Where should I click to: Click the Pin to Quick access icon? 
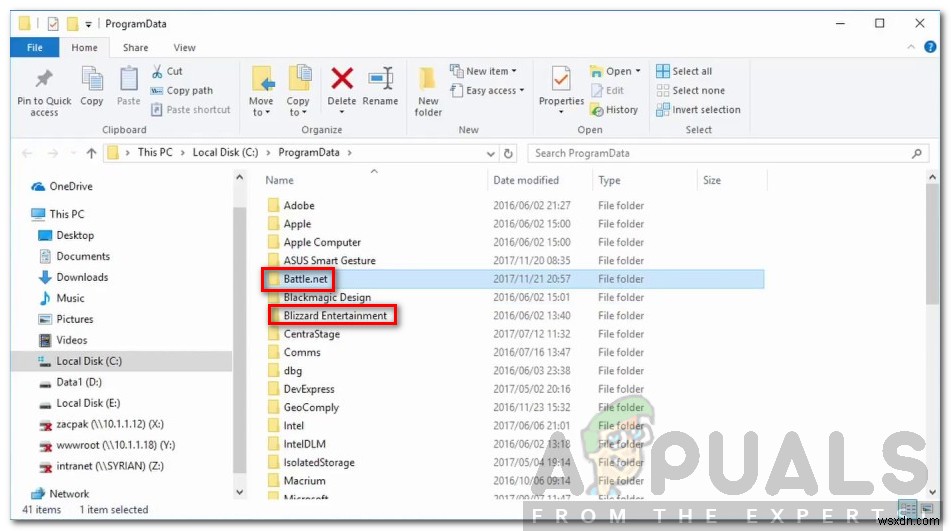pyautogui.click(x=44, y=79)
